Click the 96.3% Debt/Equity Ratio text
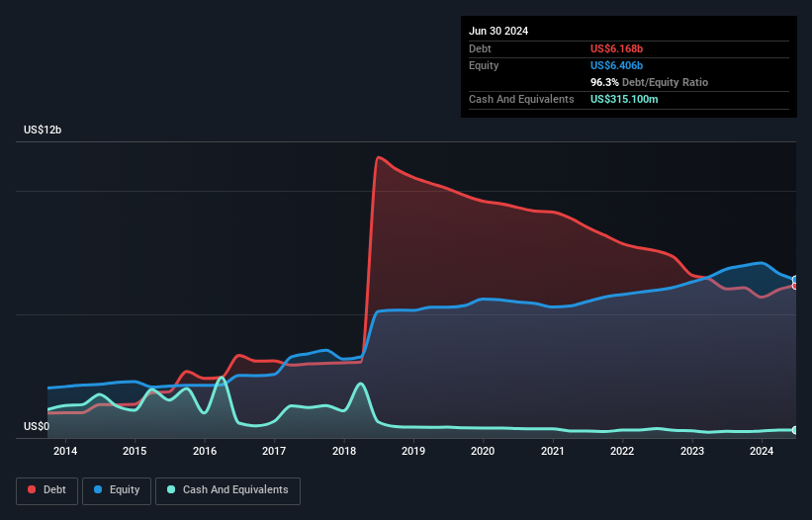This screenshot has width=812, height=520. coord(649,82)
